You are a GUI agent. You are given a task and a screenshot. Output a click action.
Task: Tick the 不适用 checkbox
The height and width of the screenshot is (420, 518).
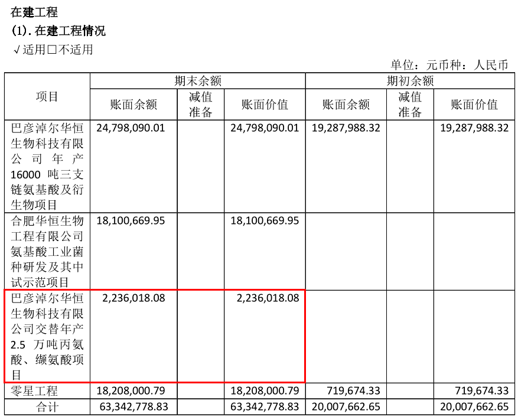tap(53, 50)
